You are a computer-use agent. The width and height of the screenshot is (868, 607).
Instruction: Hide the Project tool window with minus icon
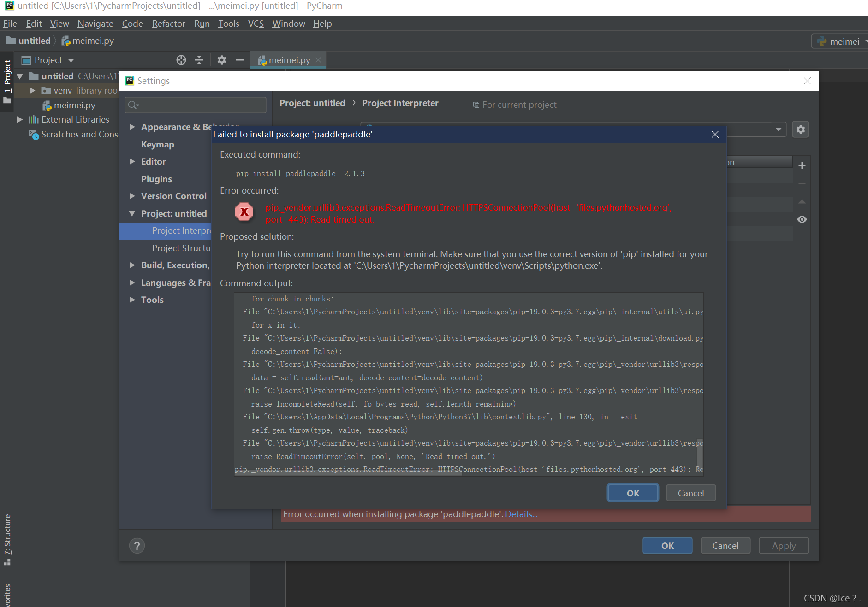pos(239,60)
